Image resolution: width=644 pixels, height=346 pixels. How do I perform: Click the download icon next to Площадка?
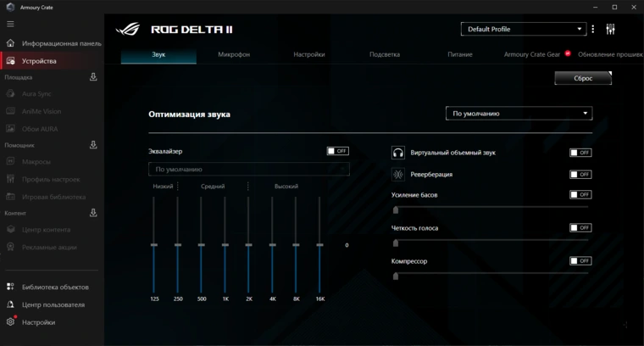[93, 77]
